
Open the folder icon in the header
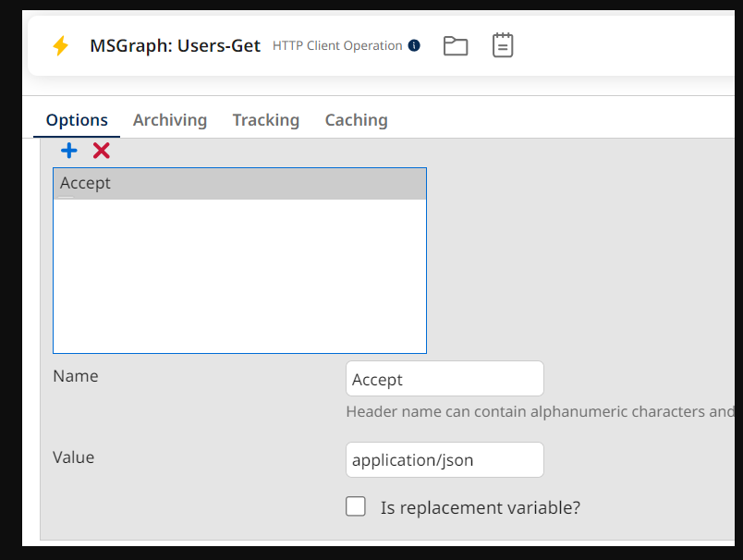[x=455, y=45]
